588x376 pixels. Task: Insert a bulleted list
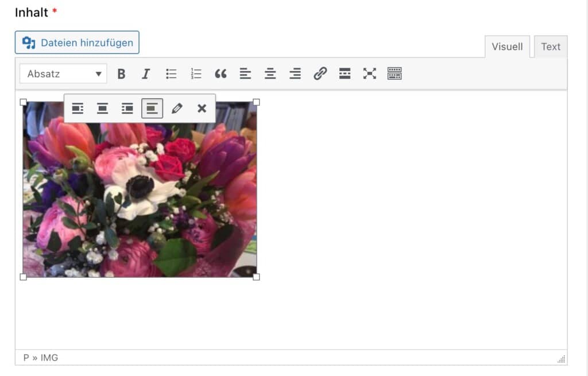(x=171, y=74)
